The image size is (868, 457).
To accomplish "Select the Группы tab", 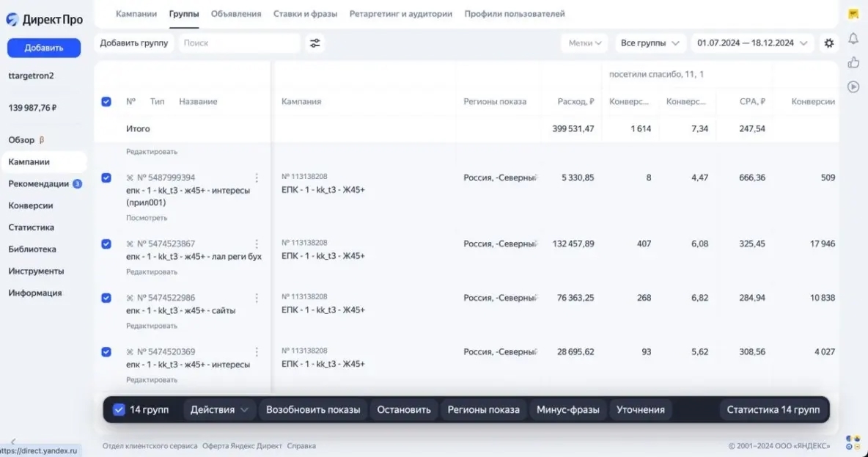I will (184, 14).
